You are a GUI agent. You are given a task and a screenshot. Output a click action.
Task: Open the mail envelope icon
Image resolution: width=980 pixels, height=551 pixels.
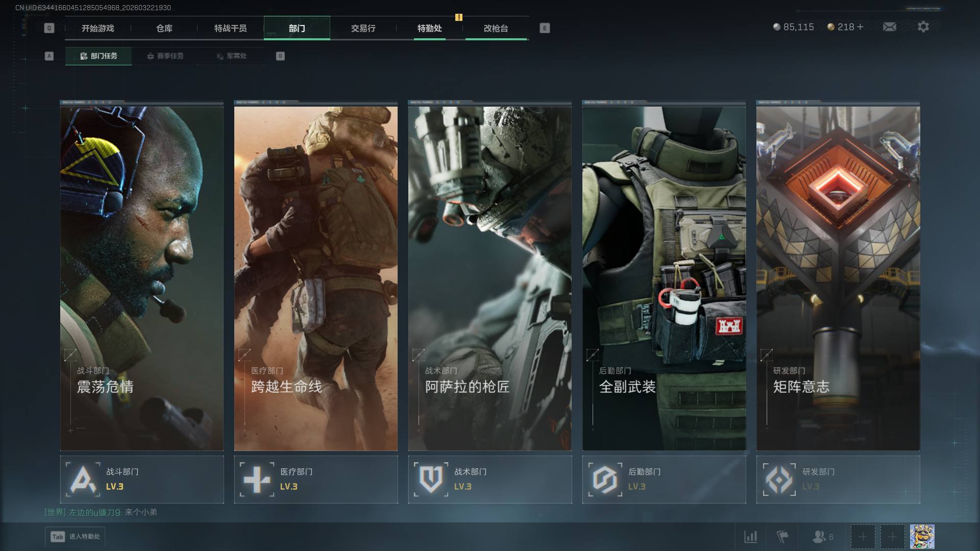point(889,27)
